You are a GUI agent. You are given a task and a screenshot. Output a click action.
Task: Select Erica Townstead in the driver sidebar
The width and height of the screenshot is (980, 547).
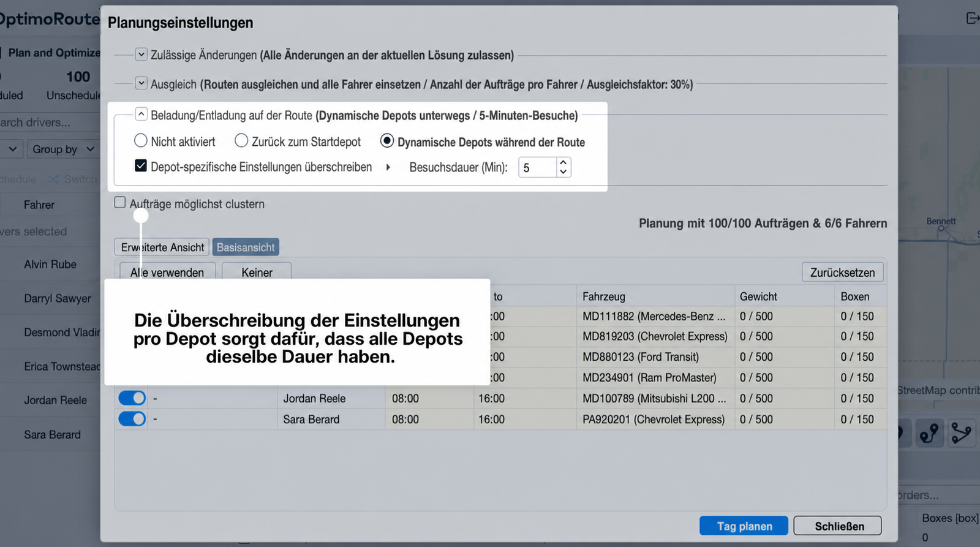[x=61, y=366]
